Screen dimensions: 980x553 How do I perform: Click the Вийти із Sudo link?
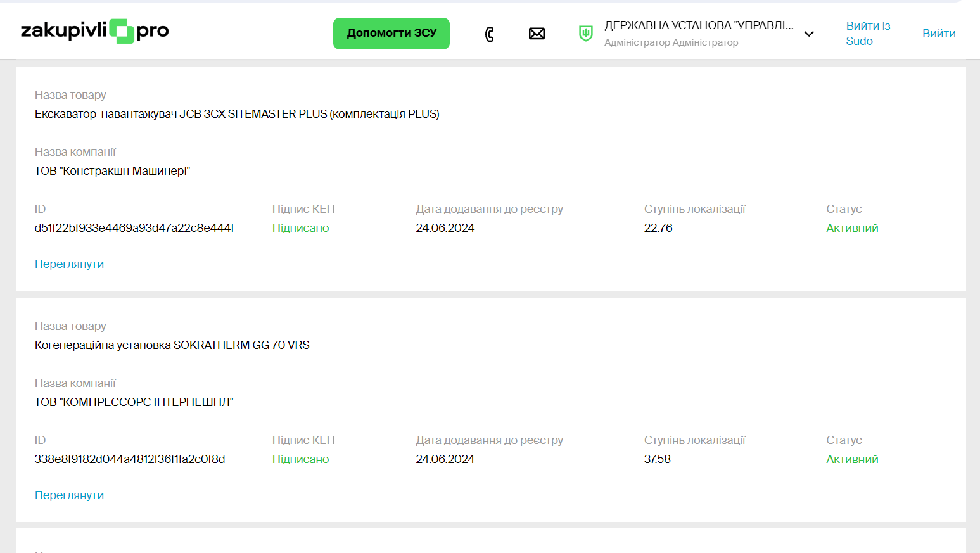[x=867, y=34]
